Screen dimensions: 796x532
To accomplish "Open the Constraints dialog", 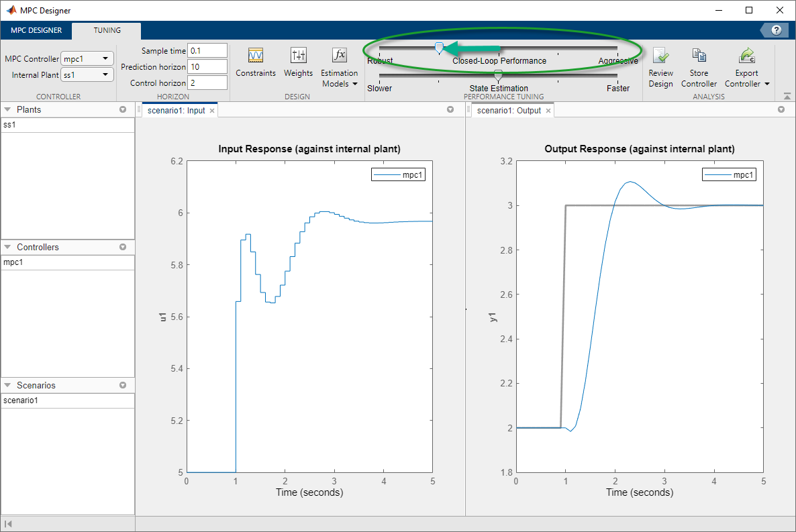I will coord(255,62).
